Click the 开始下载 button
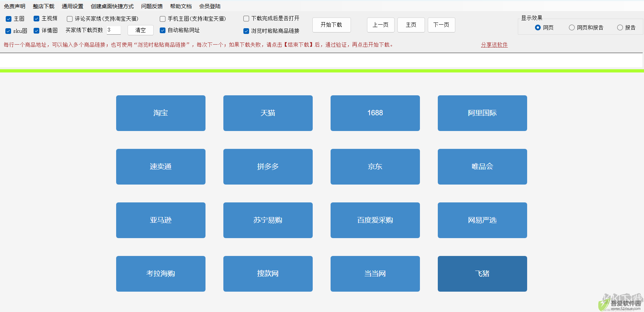 click(331, 25)
